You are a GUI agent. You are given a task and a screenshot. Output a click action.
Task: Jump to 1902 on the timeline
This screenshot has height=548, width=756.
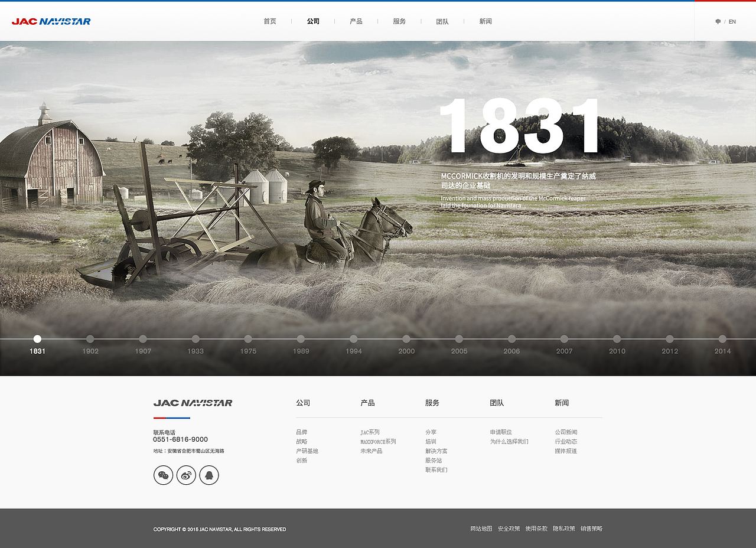(x=90, y=339)
